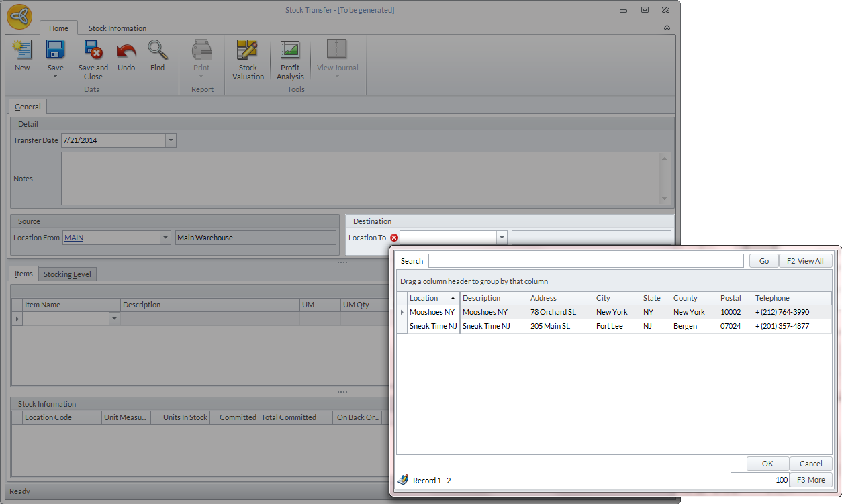Screen dimensions: 842x504
Task: Click the red error icon beside Location To
Action: [394, 238]
